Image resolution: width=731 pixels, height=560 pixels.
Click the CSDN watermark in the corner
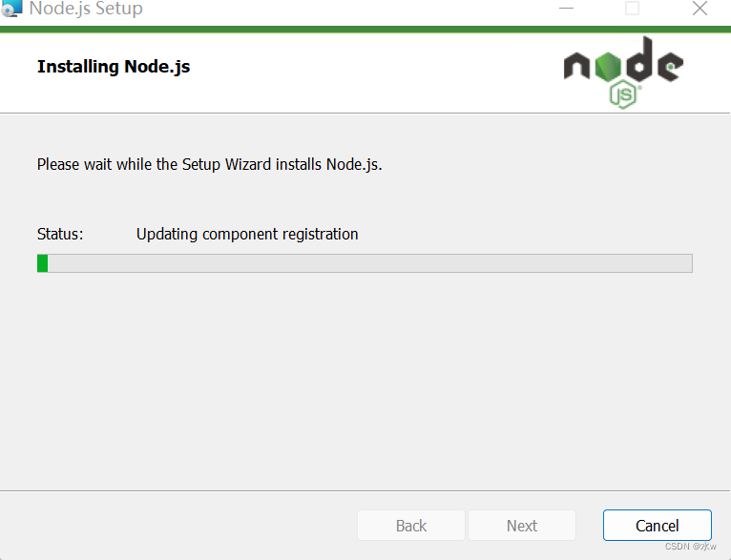(x=690, y=547)
